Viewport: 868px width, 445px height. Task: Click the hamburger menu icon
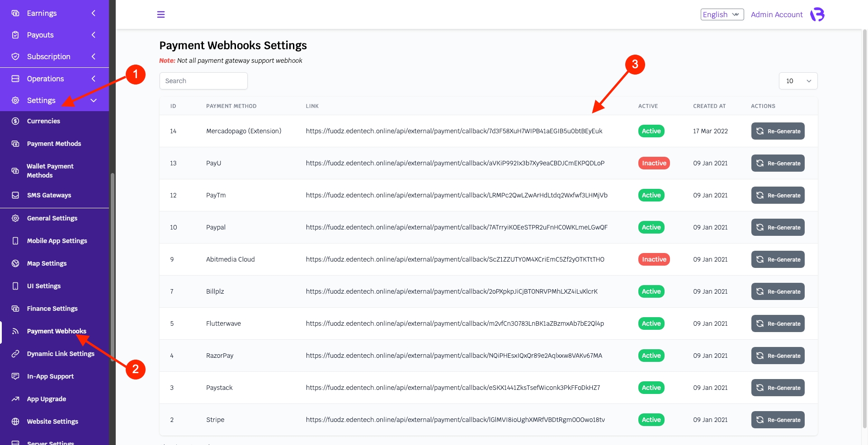click(160, 14)
